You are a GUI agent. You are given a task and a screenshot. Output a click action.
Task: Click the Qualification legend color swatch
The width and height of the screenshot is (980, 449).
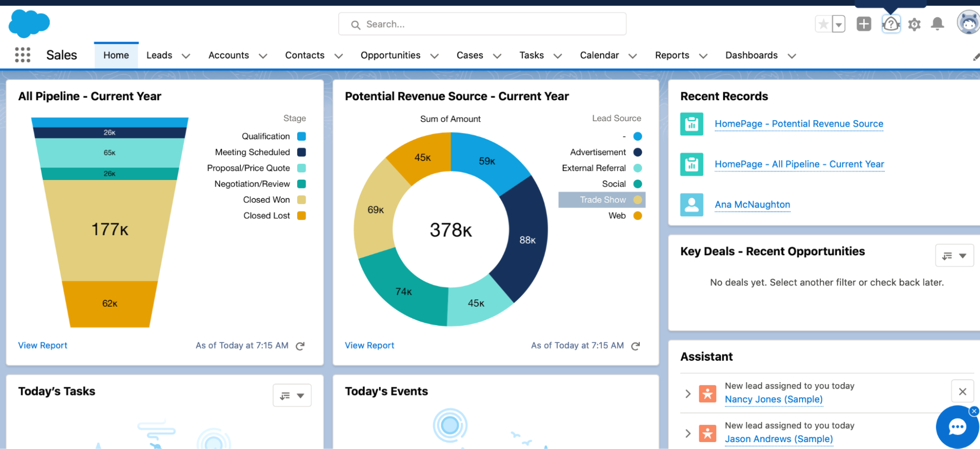click(x=302, y=136)
